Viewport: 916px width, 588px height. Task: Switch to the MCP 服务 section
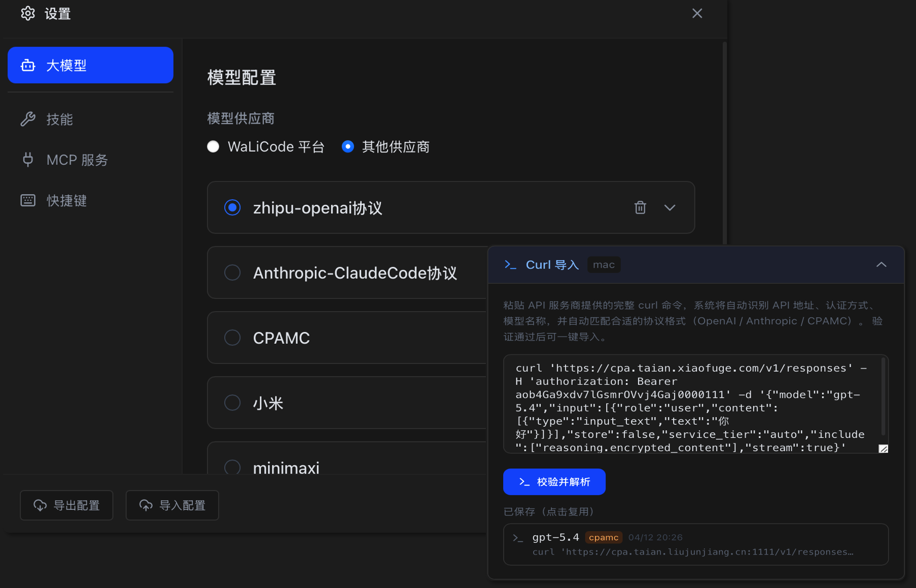(x=77, y=160)
